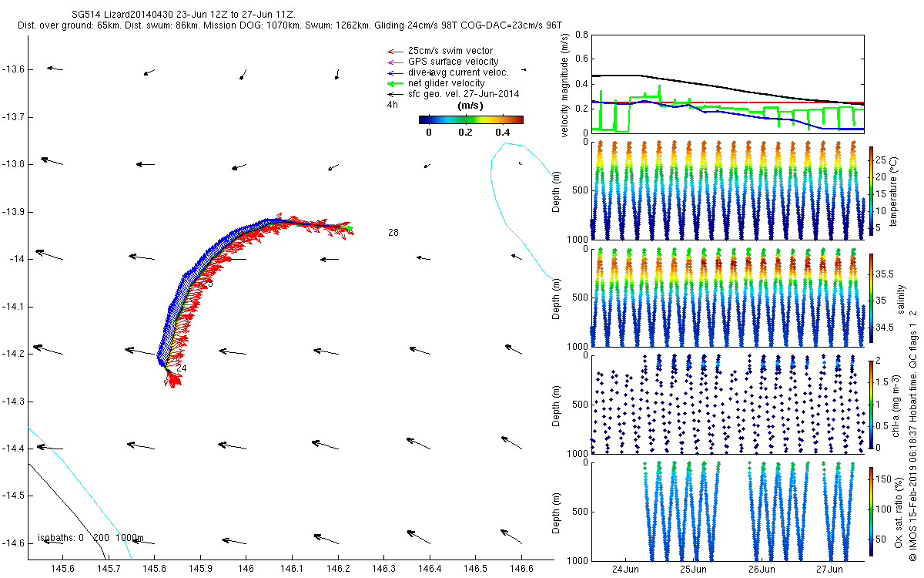Click the 'velocity magnitude (m/s)' axis label

564,87
